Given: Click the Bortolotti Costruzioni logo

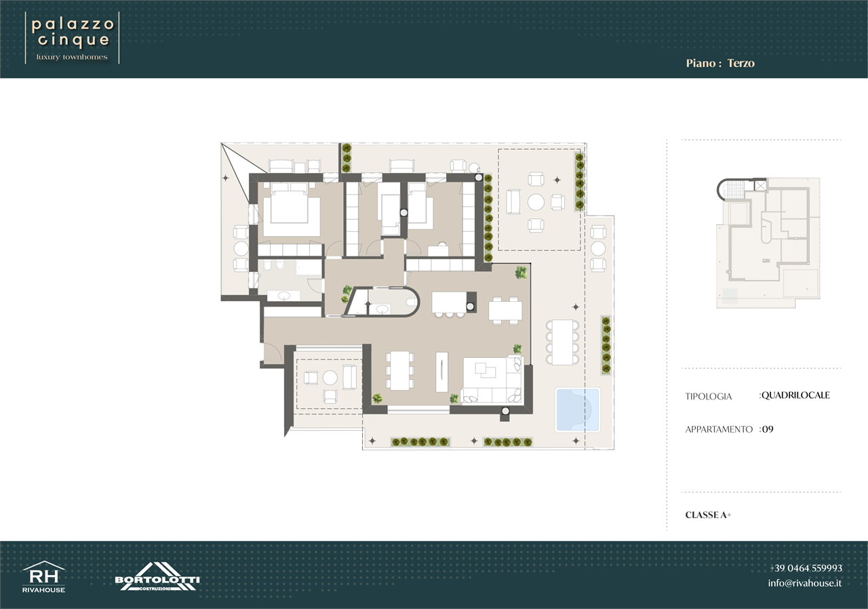Looking at the screenshot, I should pyautogui.click(x=157, y=577).
